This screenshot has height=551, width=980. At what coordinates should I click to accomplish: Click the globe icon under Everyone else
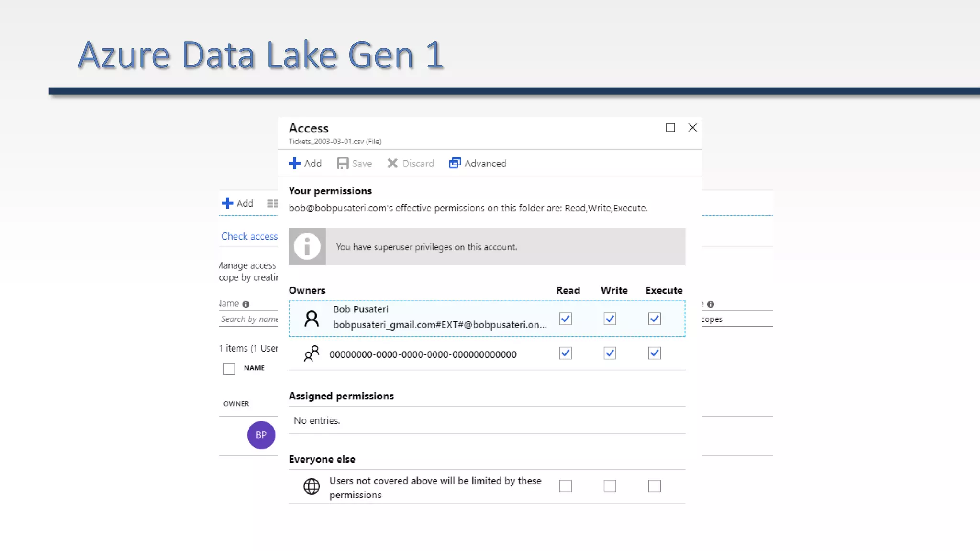pyautogui.click(x=312, y=486)
